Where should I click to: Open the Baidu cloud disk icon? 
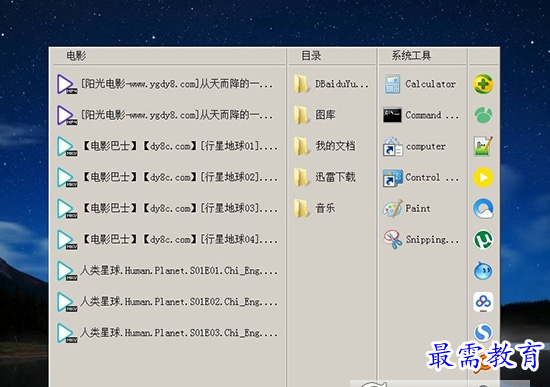(x=483, y=302)
